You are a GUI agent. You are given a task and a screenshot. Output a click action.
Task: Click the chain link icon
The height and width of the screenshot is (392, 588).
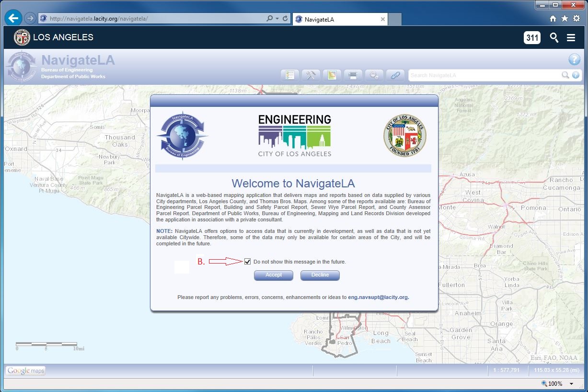[x=395, y=75]
